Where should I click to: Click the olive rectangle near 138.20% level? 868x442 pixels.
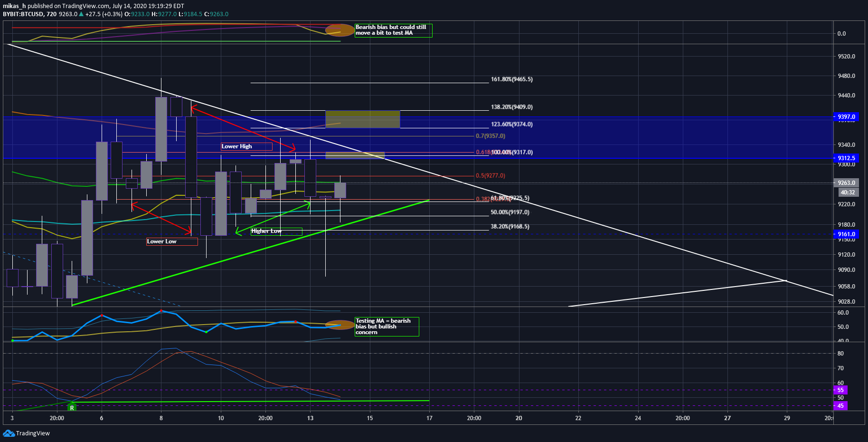tap(362, 119)
